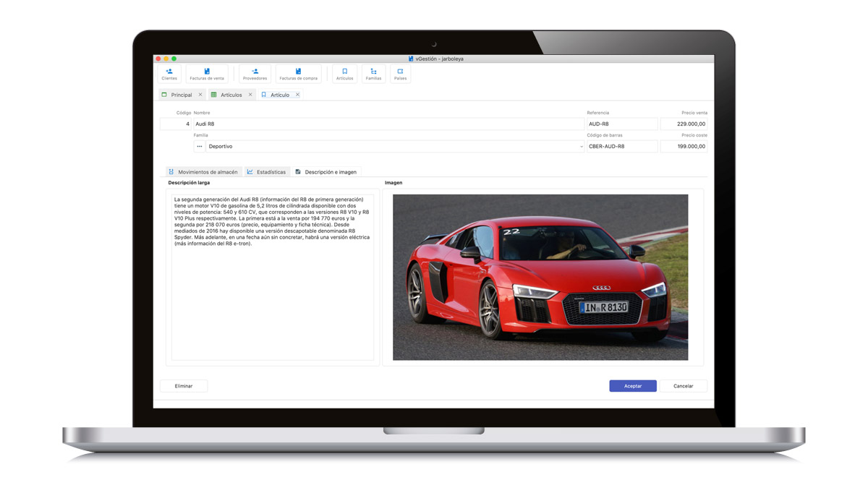This screenshot has width=868, height=493.
Task: Click the Artículos bookmark toolbar button
Action: 344,74
